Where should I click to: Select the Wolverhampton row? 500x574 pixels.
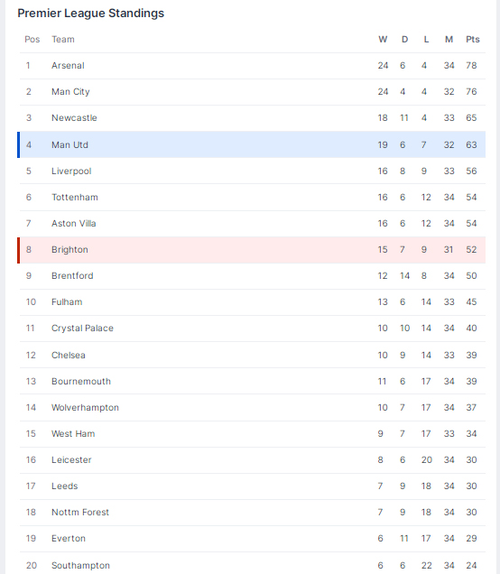pyautogui.click(x=253, y=408)
